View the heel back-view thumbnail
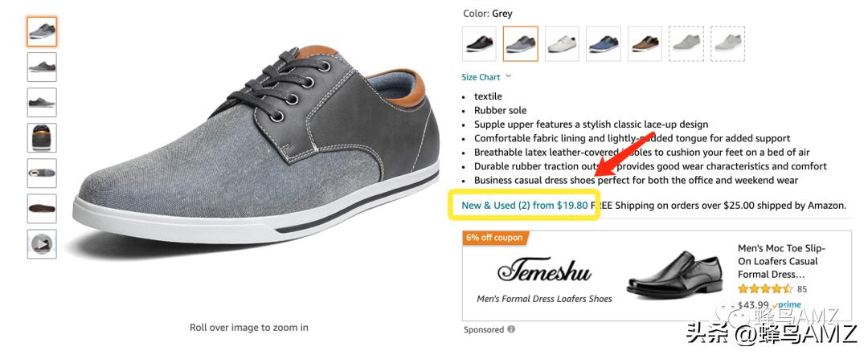 point(42,138)
